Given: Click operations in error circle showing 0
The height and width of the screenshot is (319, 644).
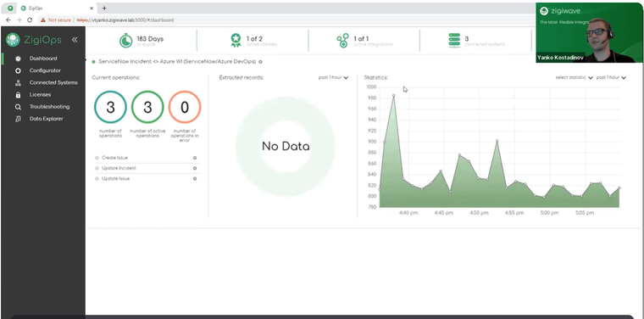Looking at the screenshot, I should pos(185,107).
